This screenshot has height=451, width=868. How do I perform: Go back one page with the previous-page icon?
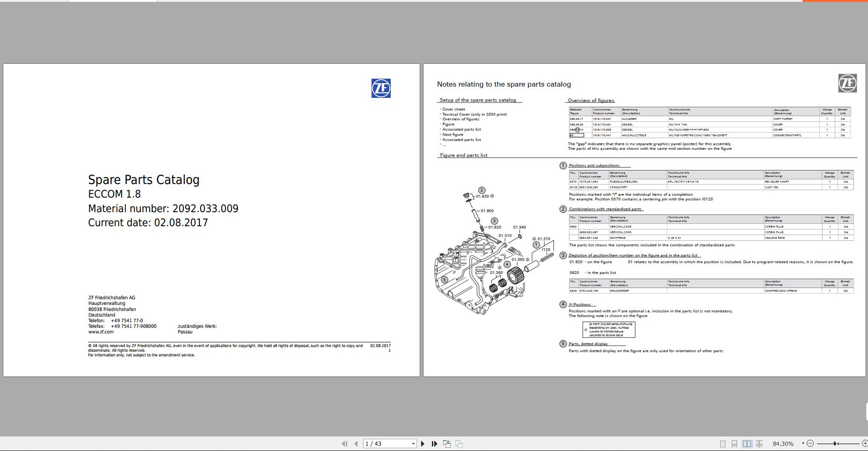click(356, 444)
